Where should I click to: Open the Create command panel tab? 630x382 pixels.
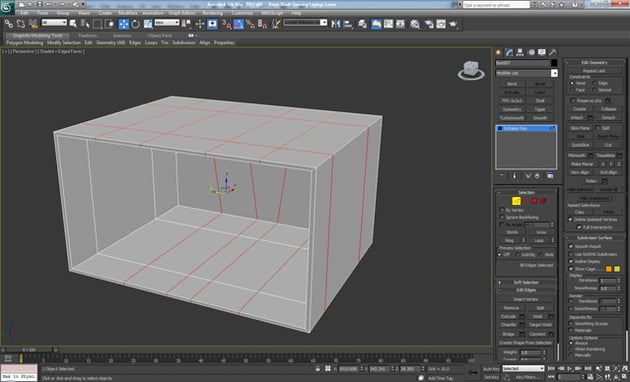[499, 52]
